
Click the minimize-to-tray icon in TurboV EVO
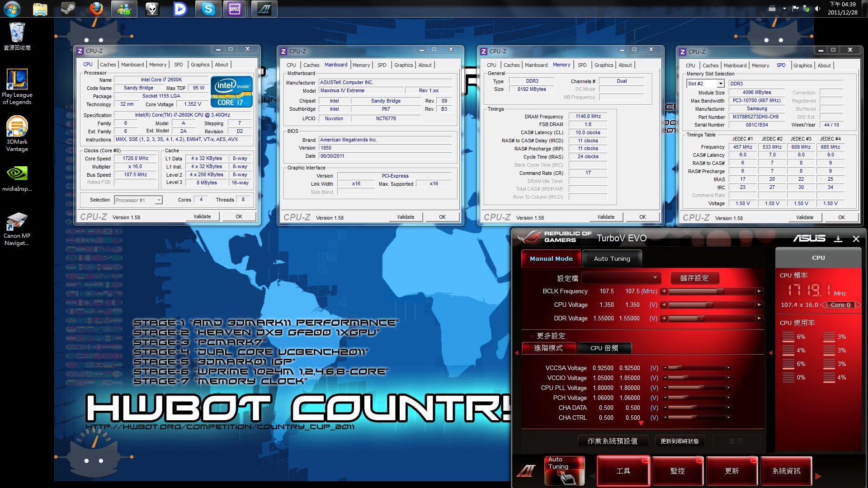(x=838, y=239)
